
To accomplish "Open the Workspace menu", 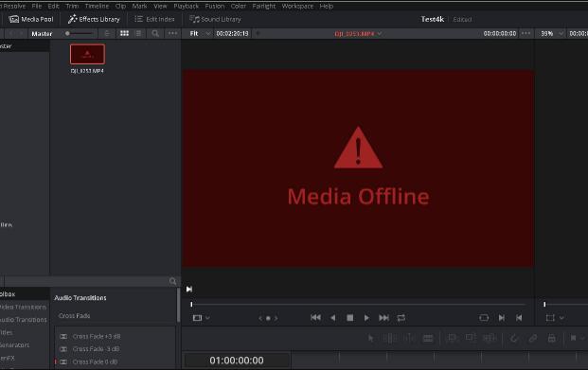I will pos(297,6).
